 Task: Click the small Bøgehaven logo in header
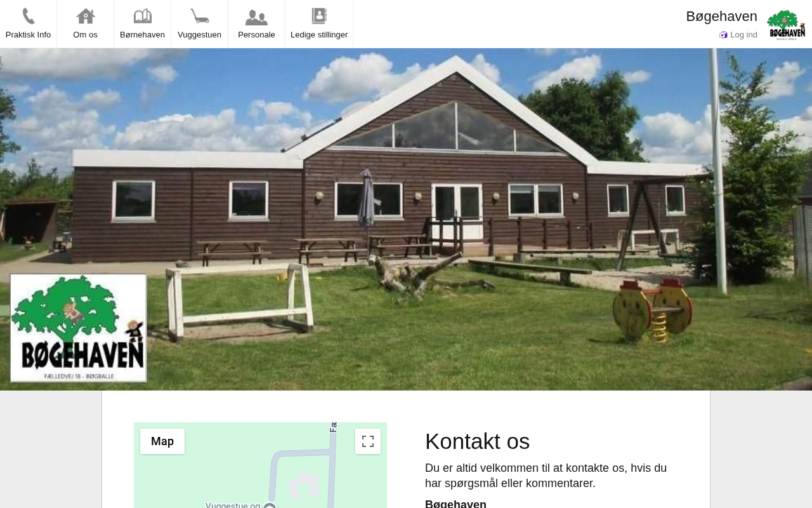(x=786, y=25)
